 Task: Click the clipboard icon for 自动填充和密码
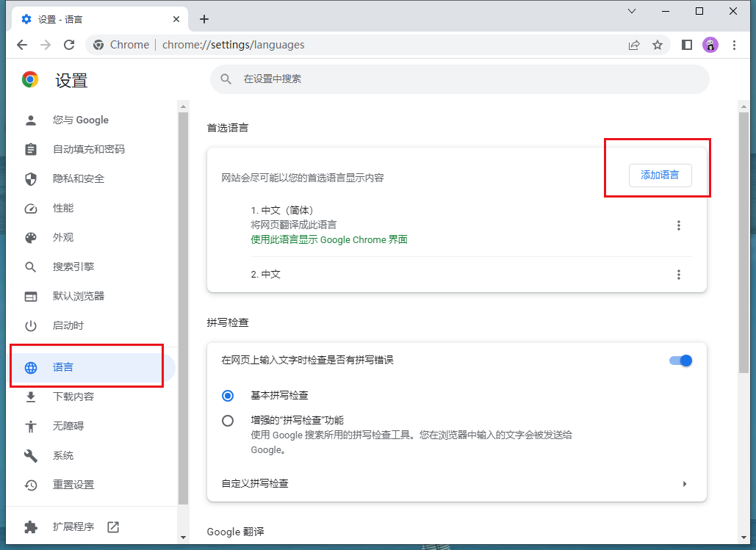(31, 149)
